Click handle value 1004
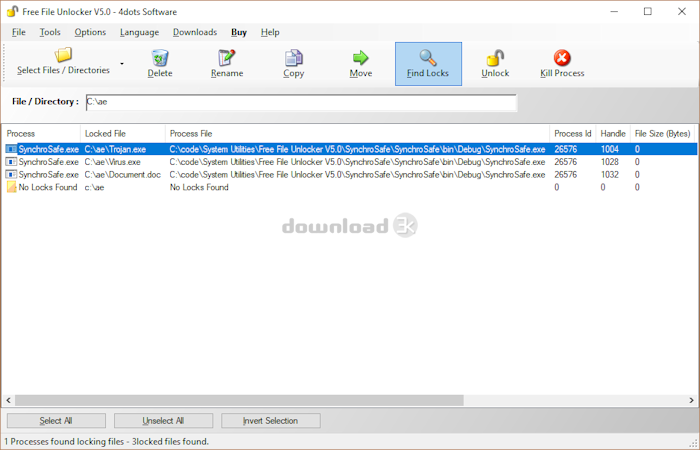The image size is (700, 450). 610,149
